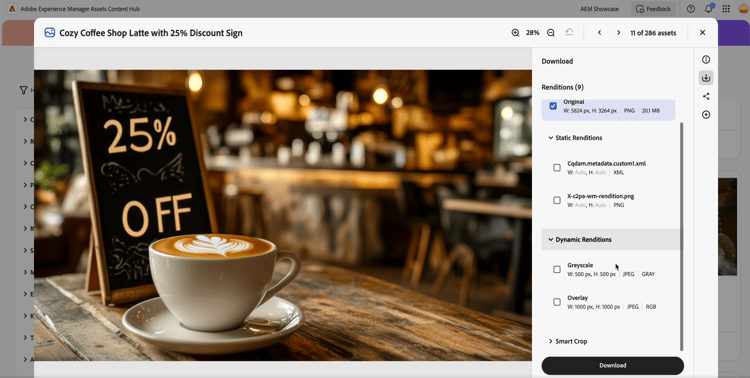Click the RGB color mode label

coord(651,307)
